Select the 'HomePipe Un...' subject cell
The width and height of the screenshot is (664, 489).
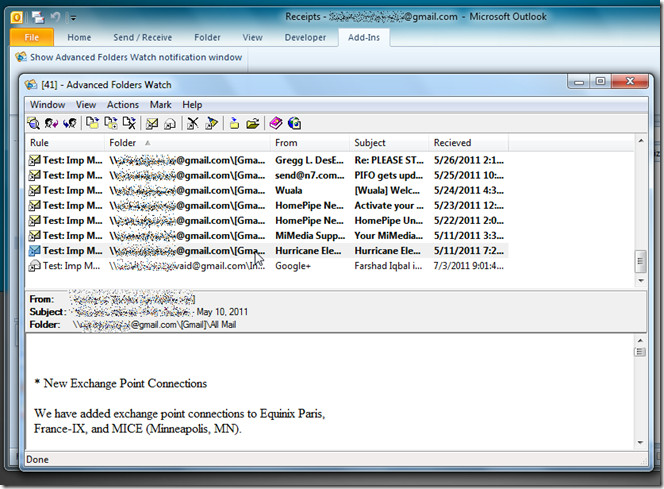(x=389, y=221)
